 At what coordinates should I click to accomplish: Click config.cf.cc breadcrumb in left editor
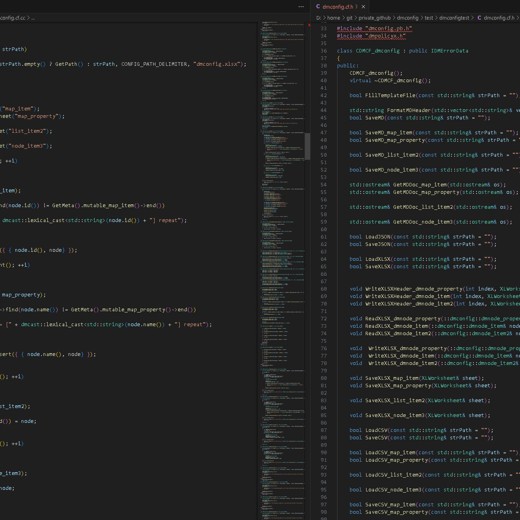point(12,18)
